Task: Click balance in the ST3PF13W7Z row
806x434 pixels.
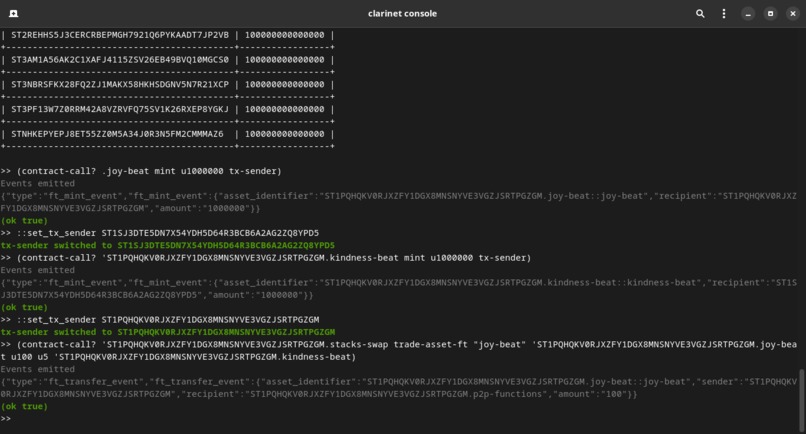Action: point(284,109)
